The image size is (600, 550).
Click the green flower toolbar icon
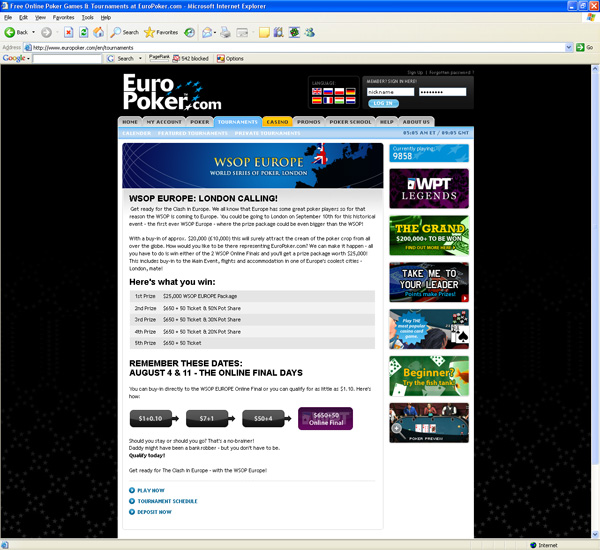coord(294,33)
